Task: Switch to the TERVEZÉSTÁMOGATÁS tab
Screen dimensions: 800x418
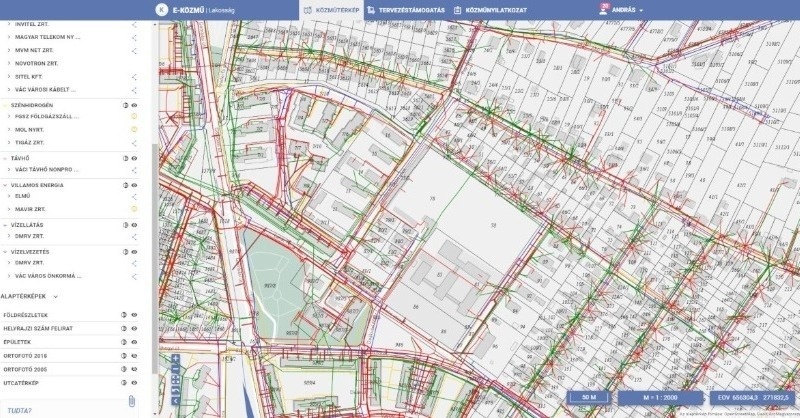Action: coord(404,9)
